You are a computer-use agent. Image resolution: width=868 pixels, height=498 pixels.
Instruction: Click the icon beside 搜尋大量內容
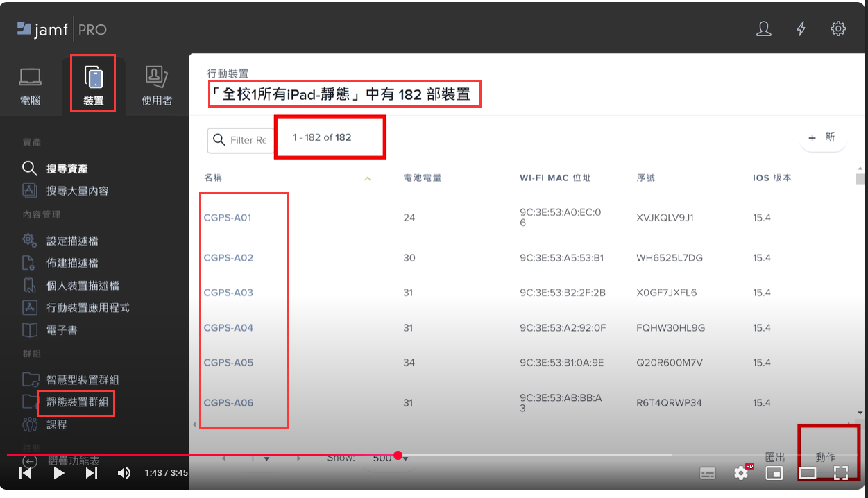point(29,191)
